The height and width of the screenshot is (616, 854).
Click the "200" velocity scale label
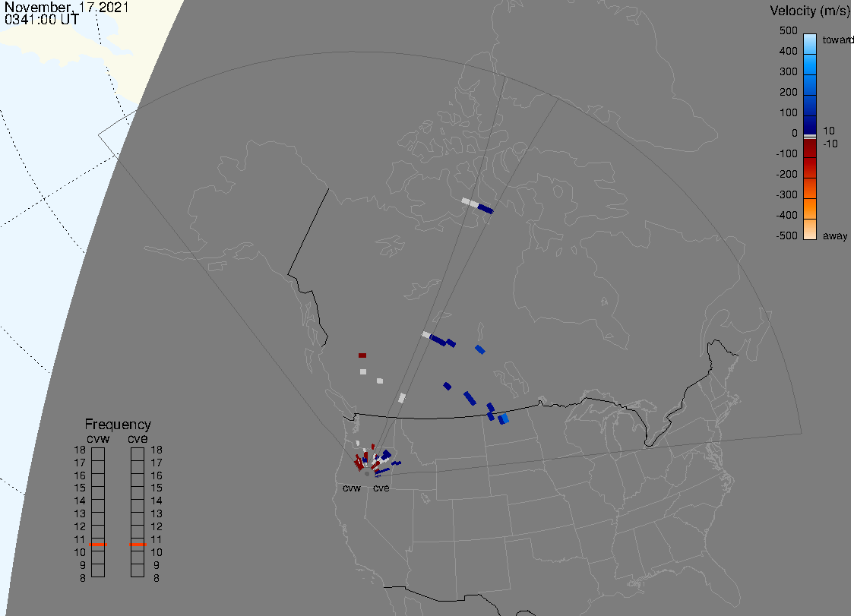(788, 92)
